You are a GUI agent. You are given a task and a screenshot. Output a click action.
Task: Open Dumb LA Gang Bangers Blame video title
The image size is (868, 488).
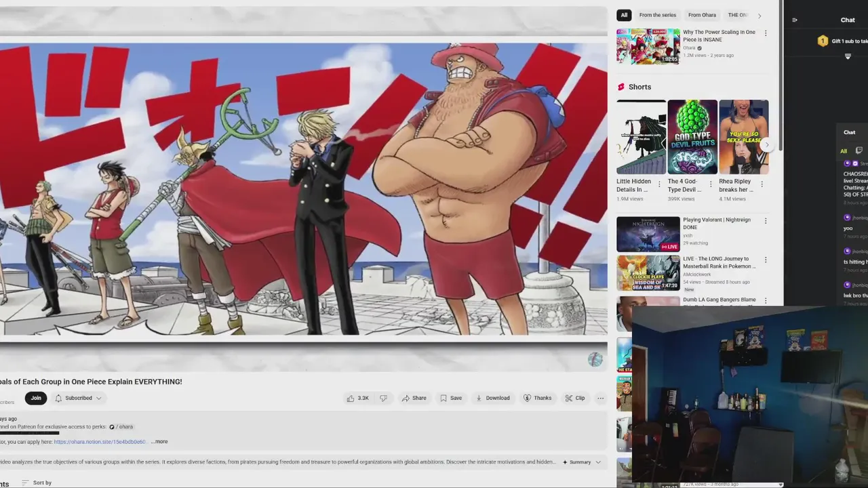pyautogui.click(x=719, y=300)
